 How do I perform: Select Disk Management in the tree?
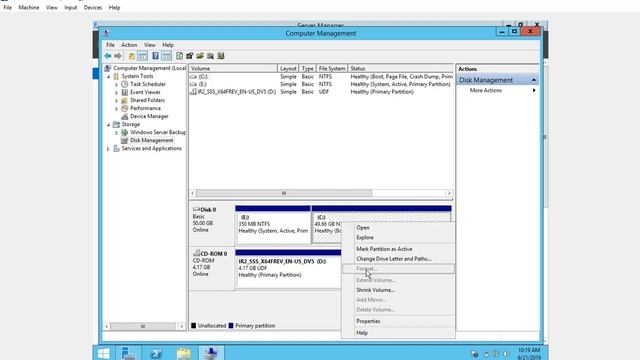(x=151, y=140)
